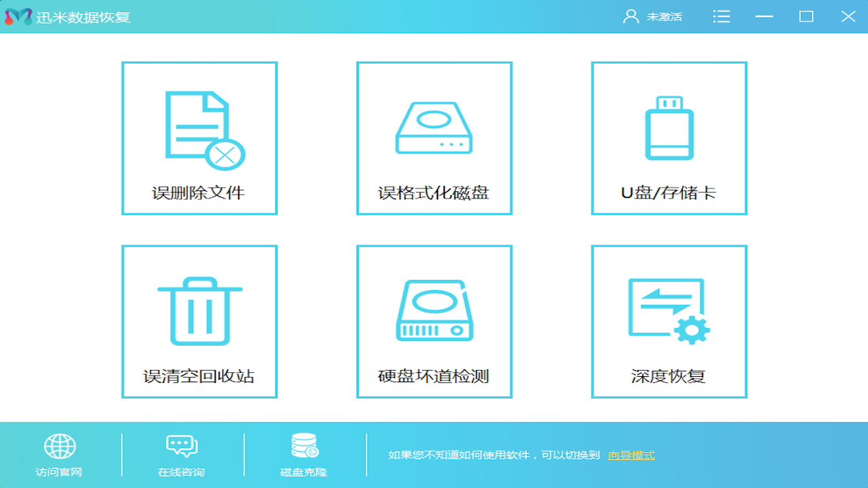Open the 在线咨询 online chat
The width and height of the screenshot is (868, 488).
[181, 454]
